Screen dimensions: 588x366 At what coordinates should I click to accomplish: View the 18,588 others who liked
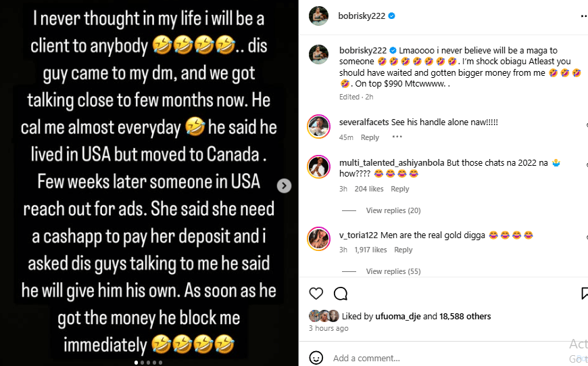click(465, 316)
